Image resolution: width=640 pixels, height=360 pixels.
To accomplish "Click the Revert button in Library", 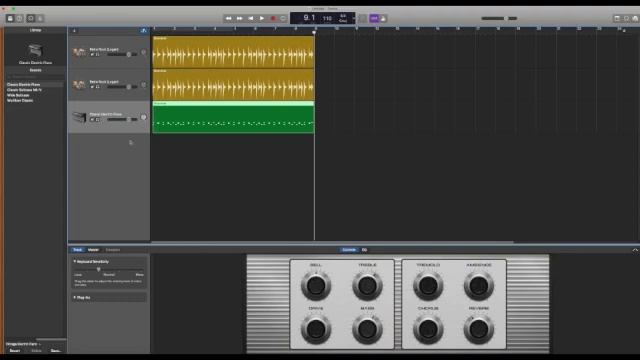I will point(15,351).
